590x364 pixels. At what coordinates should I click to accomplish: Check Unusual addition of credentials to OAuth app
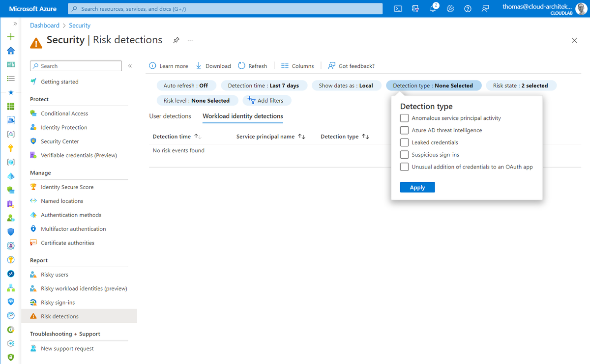click(404, 167)
